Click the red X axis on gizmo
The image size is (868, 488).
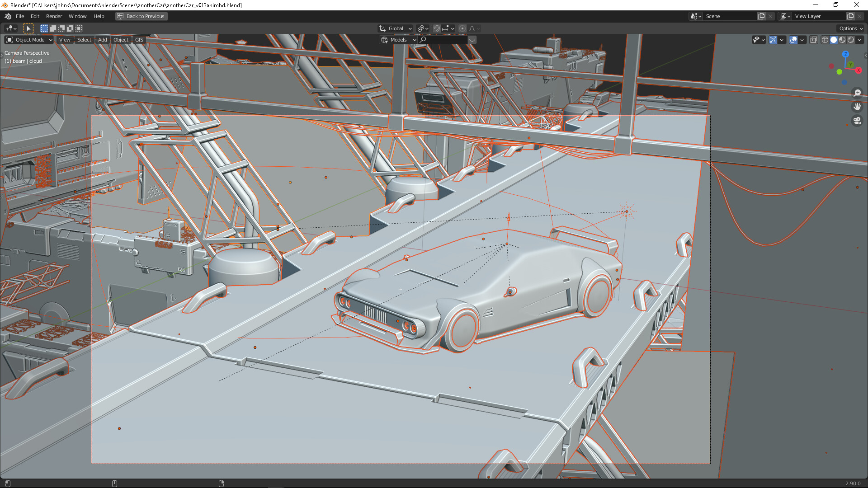pyautogui.click(x=858, y=70)
